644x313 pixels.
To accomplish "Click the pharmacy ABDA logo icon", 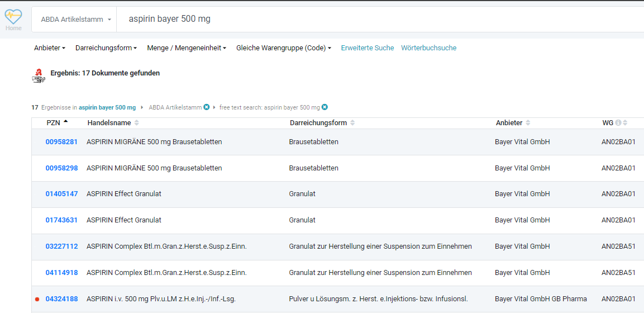I will click(39, 76).
